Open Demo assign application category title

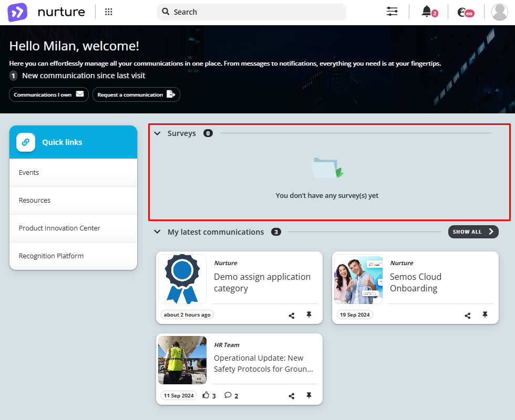tap(262, 282)
